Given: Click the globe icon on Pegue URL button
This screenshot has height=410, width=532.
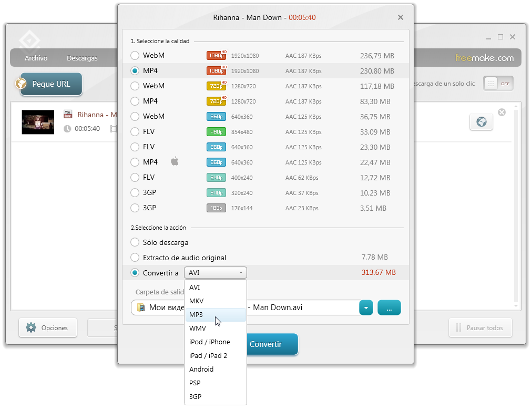Looking at the screenshot, I should (21, 83).
